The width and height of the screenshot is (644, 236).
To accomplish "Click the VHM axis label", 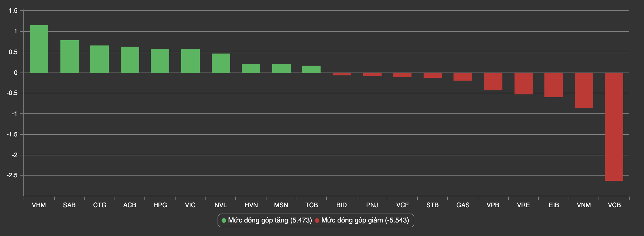I will (x=39, y=205).
